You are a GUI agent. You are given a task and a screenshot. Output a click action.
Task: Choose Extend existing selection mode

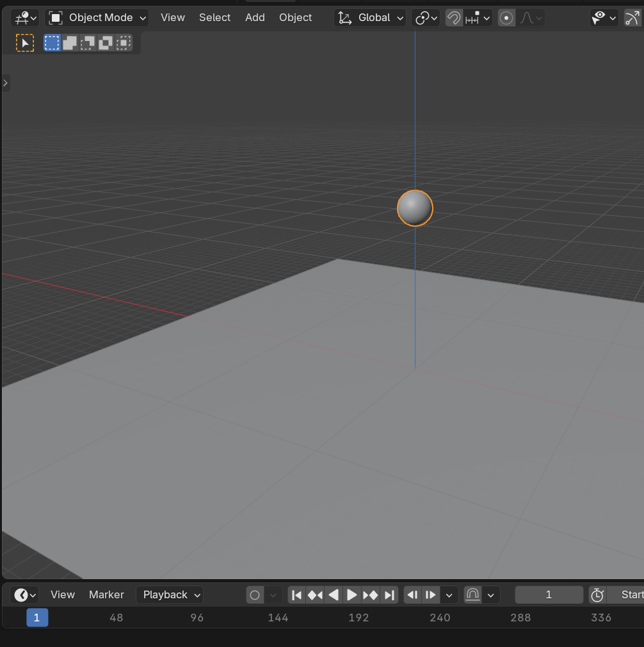click(x=70, y=43)
